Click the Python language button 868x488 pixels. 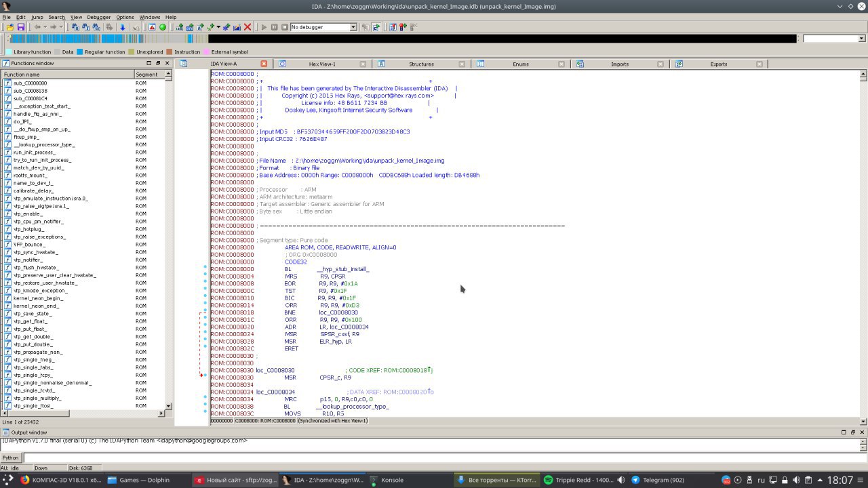(x=11, y=457)
